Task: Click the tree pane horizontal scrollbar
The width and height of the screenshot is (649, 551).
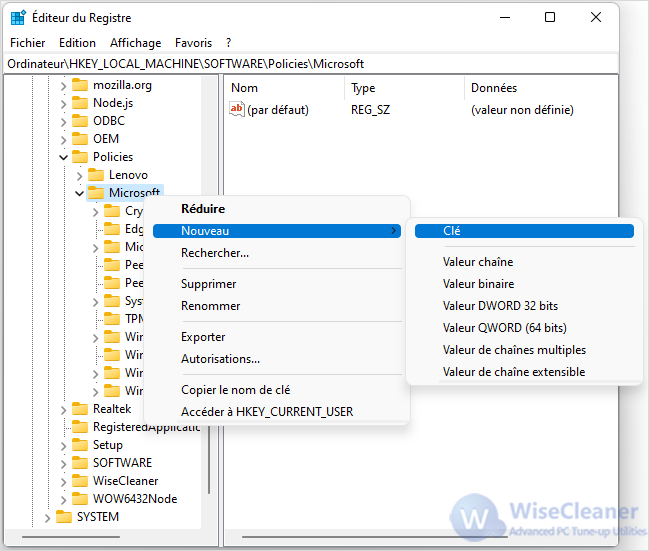Action: 71,537
